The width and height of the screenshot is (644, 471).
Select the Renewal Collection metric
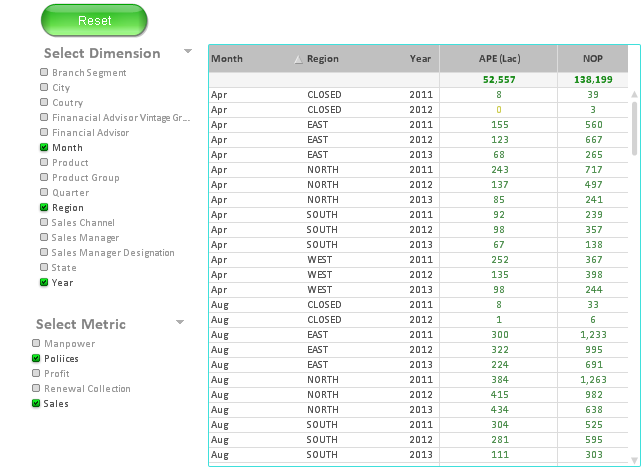[37, 389]
